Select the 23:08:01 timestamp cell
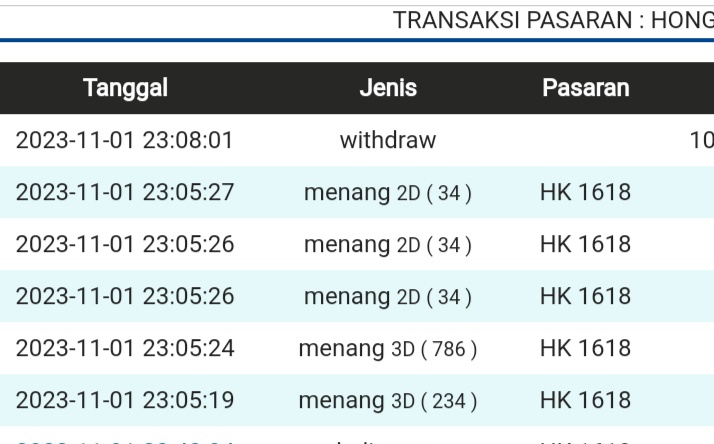This screenshot has width=714, height=444. coord(125,140)
